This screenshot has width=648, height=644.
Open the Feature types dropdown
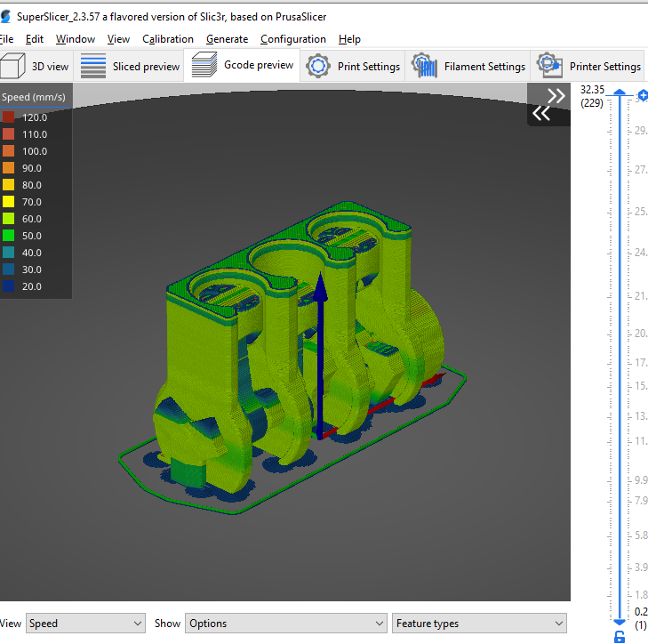[x=479, y=624]
